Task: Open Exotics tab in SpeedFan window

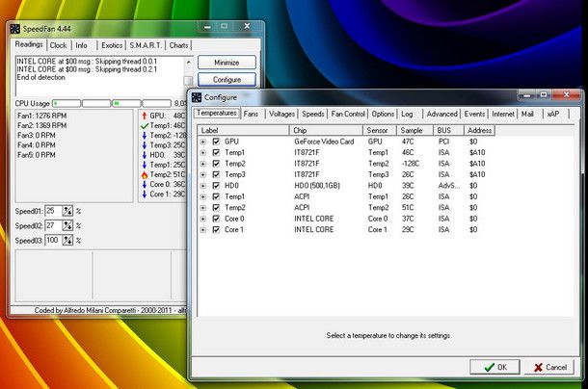Action: tap(112, 45)
